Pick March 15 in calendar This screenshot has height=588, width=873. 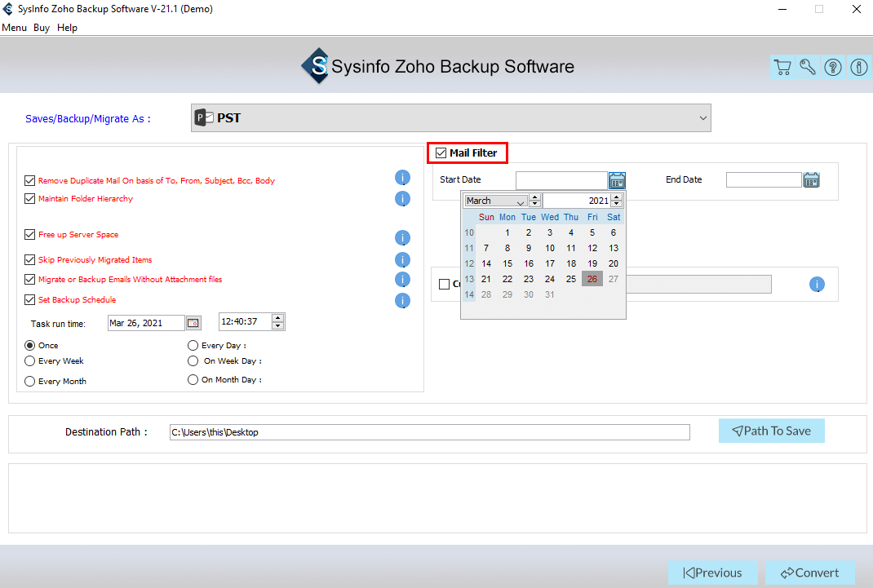507,263
